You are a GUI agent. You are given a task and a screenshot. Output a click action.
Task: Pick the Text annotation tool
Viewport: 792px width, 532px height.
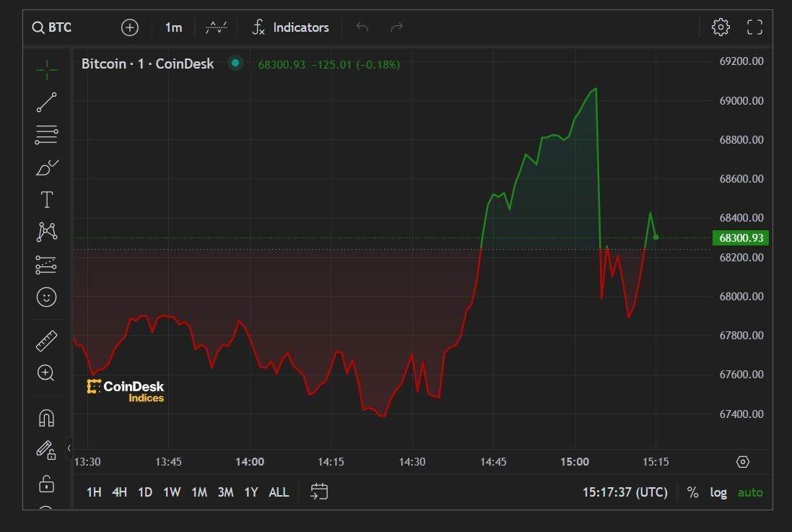click(47, 200)
